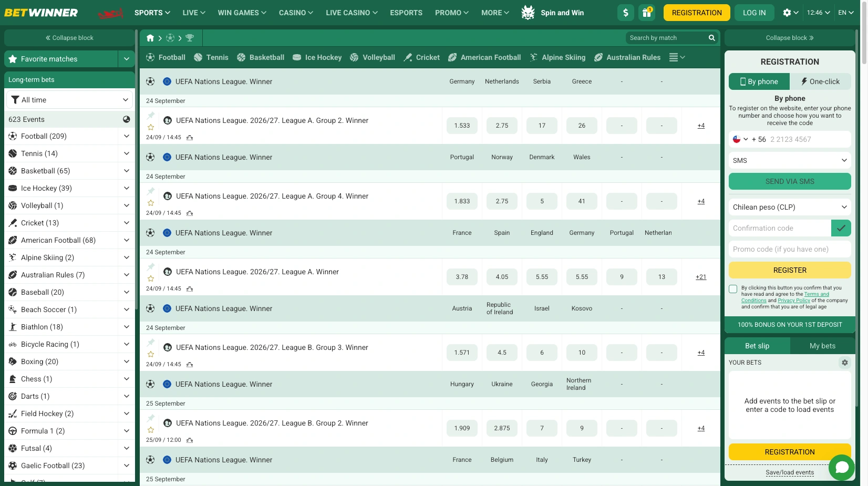Click in the Search by match field

click(667, 38)
